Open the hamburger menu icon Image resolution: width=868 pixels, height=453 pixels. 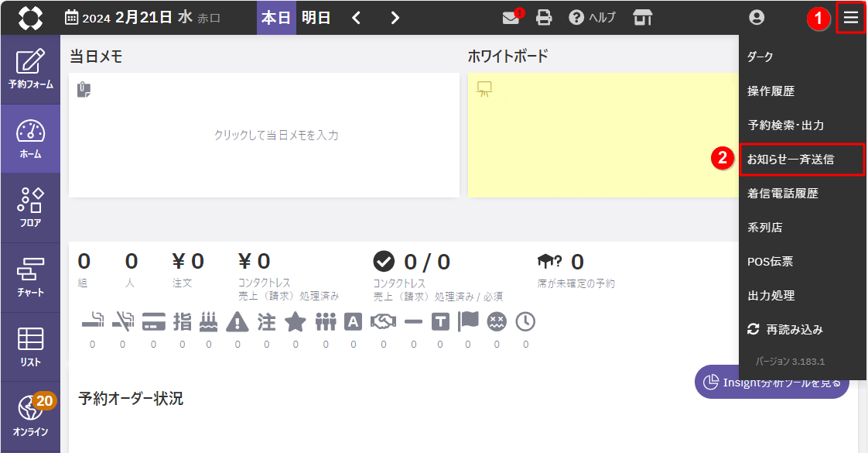[x=850, y=18]
